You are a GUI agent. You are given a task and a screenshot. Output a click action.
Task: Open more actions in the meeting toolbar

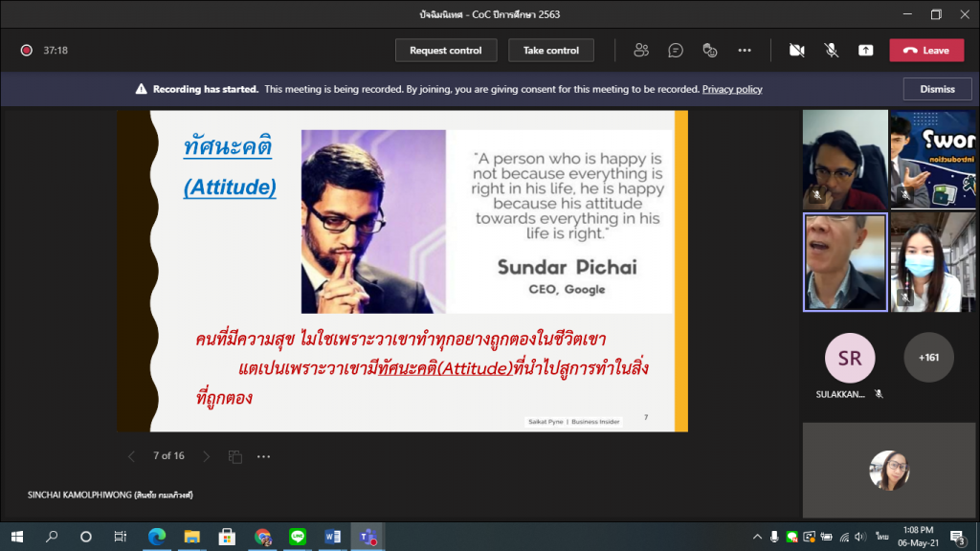(745, 50)
